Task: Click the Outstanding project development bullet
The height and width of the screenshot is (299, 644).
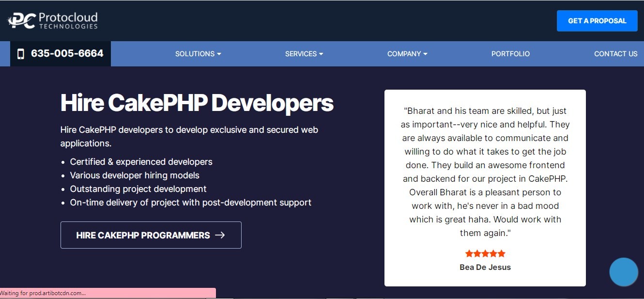Action: pyautogui.click(x=138, y=189)
